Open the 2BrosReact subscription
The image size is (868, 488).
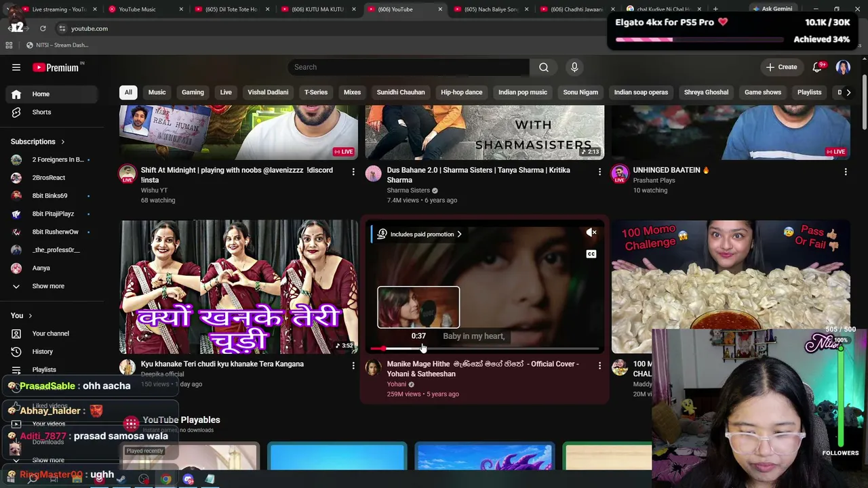click(52, 178)
